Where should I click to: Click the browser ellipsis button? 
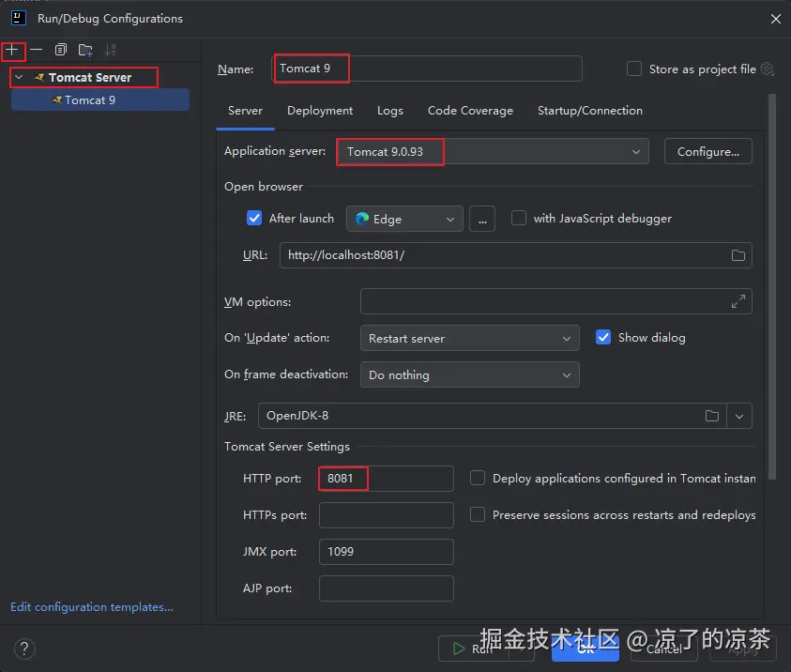482,219
